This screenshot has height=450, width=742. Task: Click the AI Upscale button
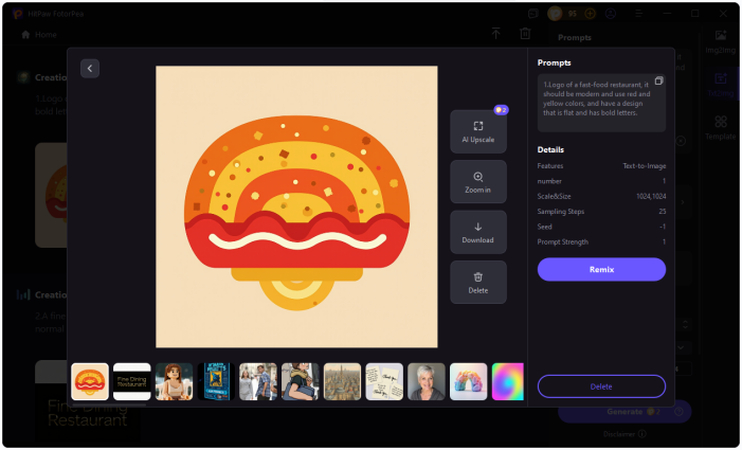(x=478, y=132)
